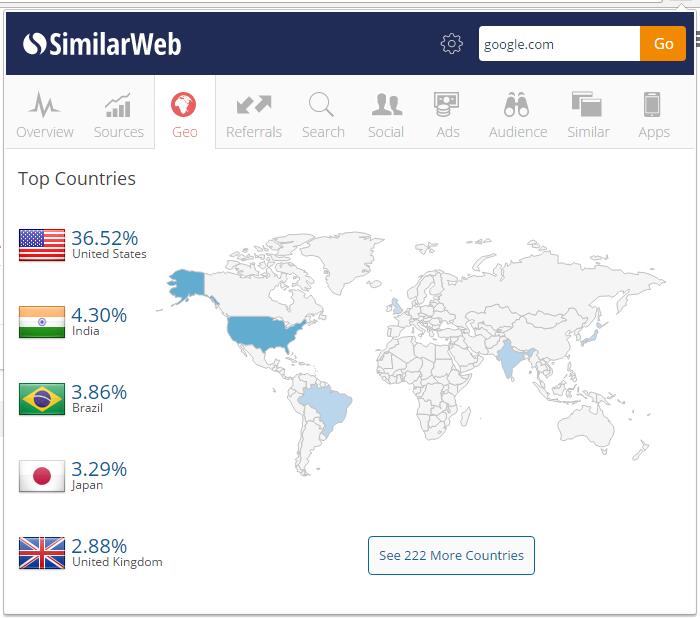Image resolution: width=700 pixels, height=618 pixels.
Task: View the Ads tab
Action: pos(447,114)
